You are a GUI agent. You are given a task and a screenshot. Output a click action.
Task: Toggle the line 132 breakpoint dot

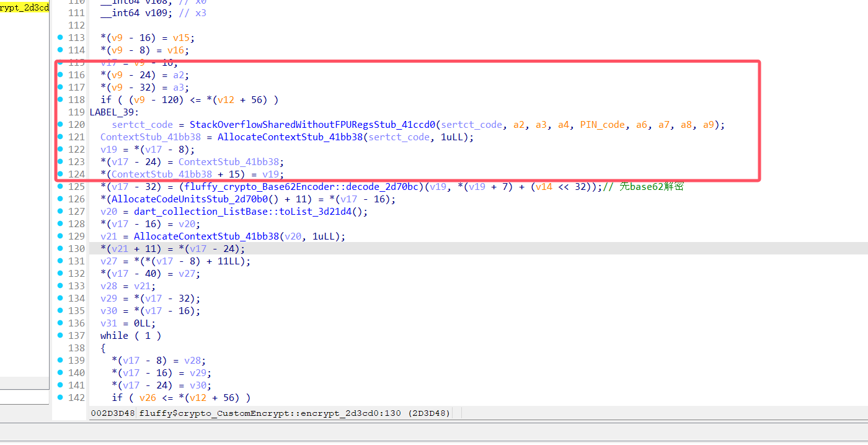click(x=60, y=274)
